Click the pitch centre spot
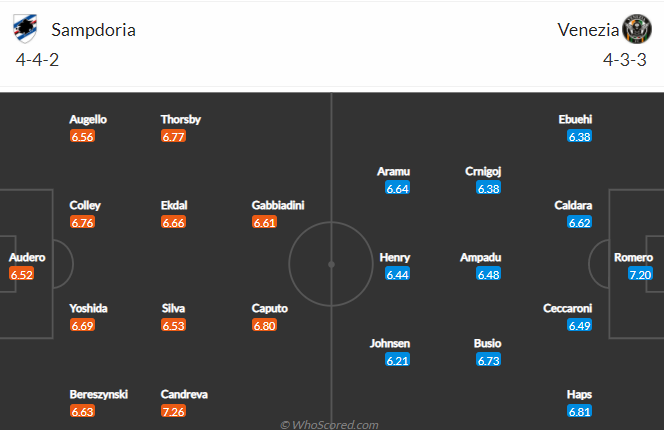The height and width of the screenshot is (430, 664). pyautogui.click(x=331, y=264)
